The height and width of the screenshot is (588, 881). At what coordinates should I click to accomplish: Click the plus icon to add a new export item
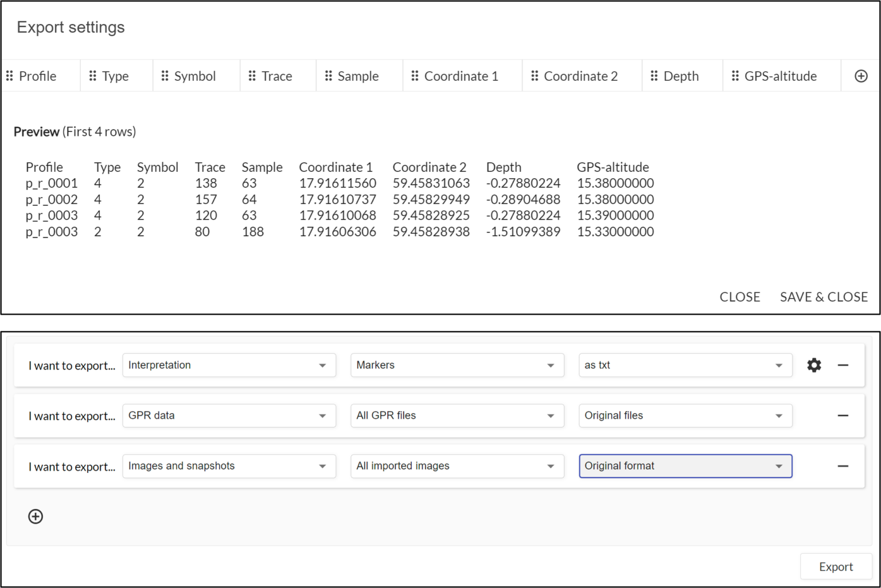pos(36,516)
